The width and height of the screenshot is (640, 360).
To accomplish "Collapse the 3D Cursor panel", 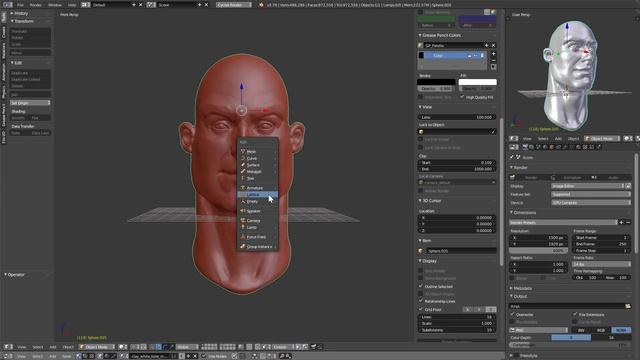I will [430, 201].
